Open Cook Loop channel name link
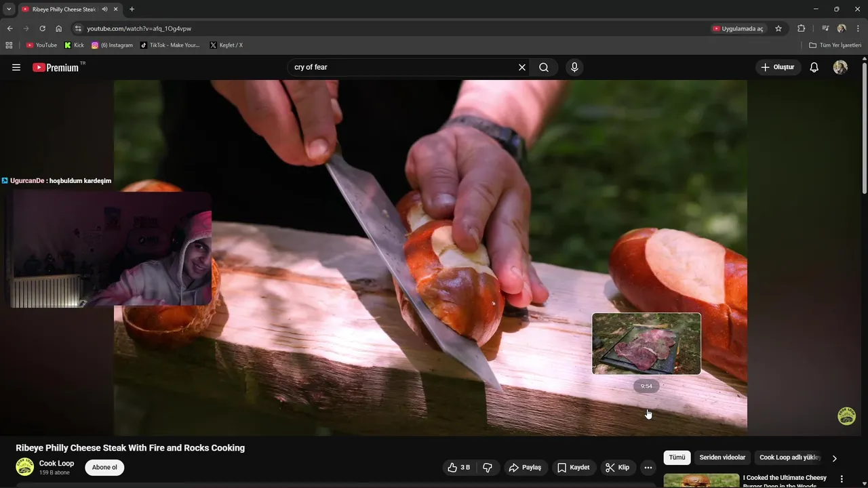Image resolution: width=868 pixels, height=488 pixels. [x=56, y=464]
